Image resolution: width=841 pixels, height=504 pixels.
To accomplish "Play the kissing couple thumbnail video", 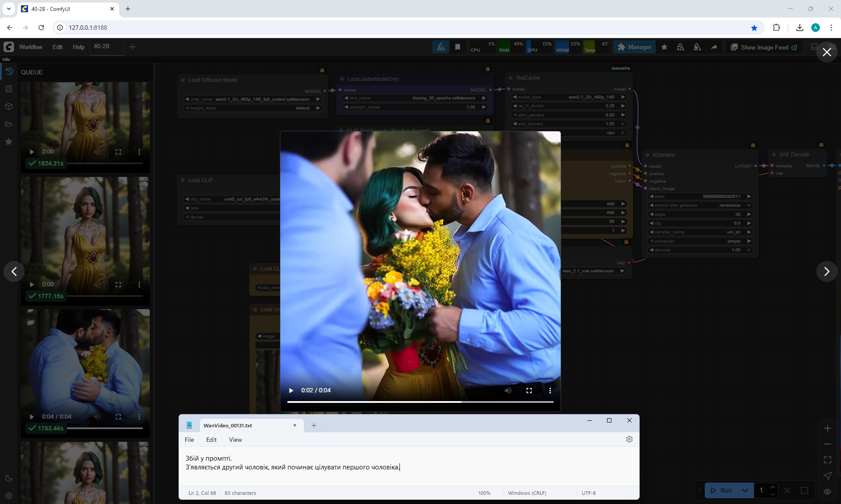I will [32, 416].
